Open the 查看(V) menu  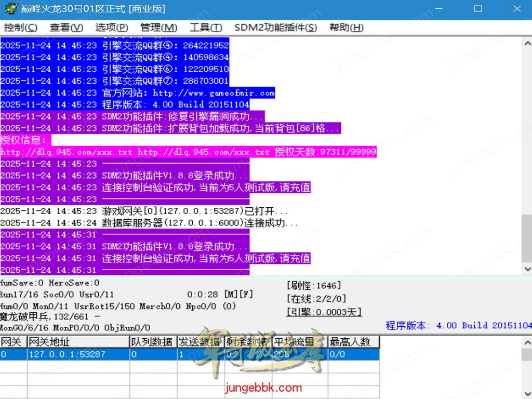pyautogui.click(x=66, y=28)
